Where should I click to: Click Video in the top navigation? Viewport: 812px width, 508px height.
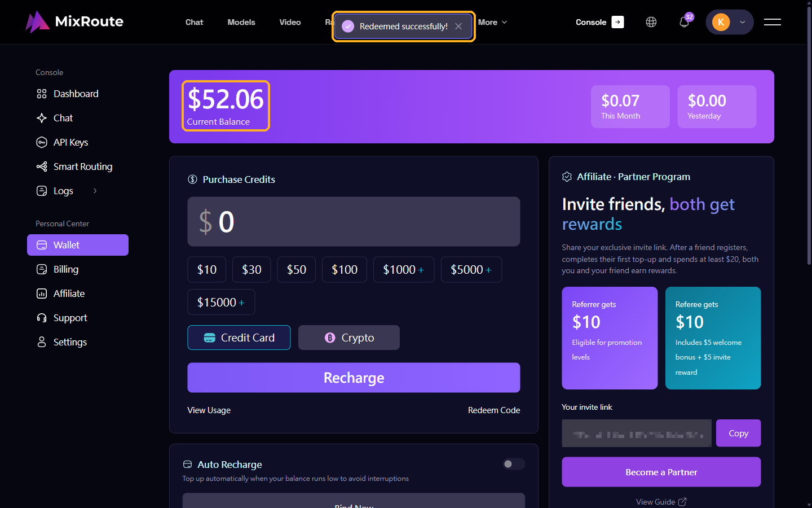[x=290, y=22]
